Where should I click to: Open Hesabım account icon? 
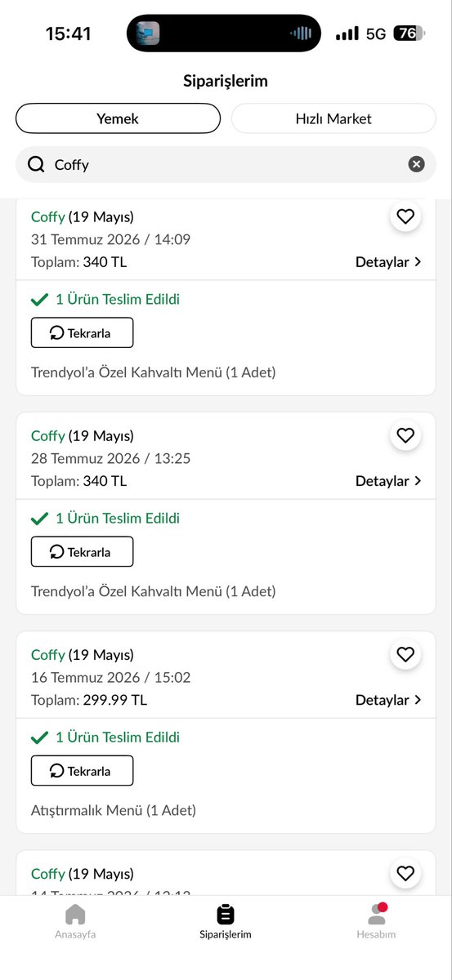(x=376, y=914)
